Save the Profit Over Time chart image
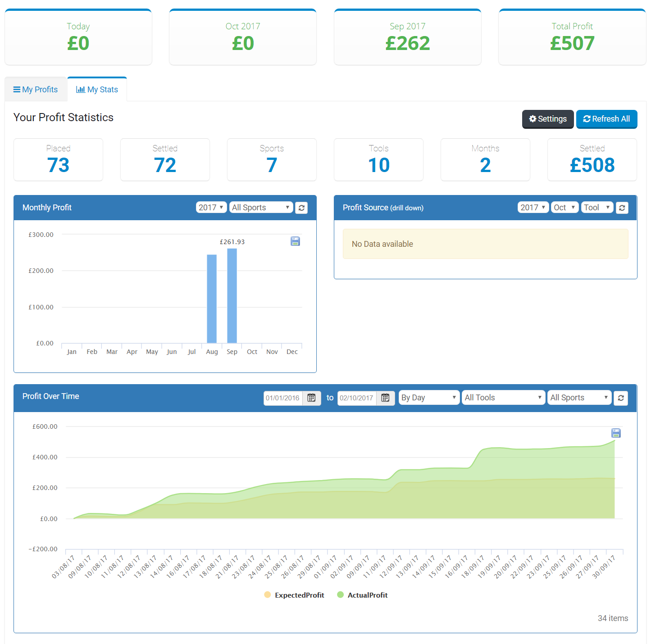Screen dimensions: 651x644 point(616,433)
